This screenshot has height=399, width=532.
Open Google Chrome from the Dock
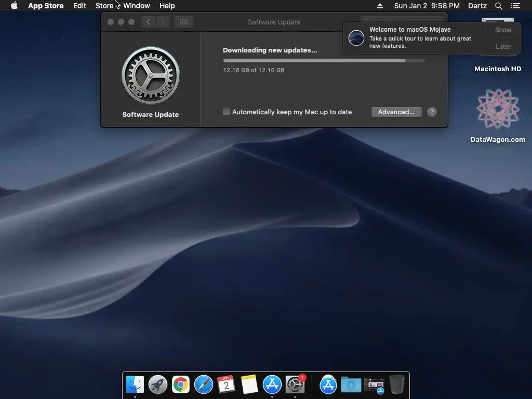180,385
